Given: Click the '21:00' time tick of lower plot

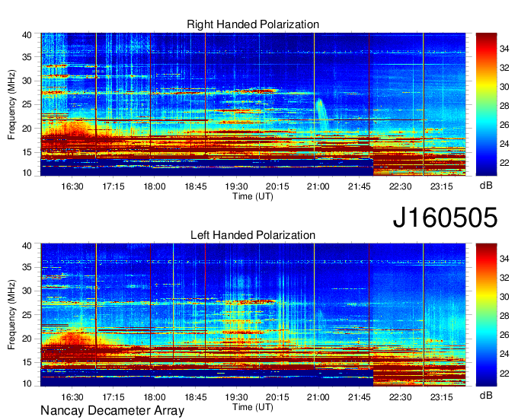Looking at the screenshot, I should tap(318, 397).
